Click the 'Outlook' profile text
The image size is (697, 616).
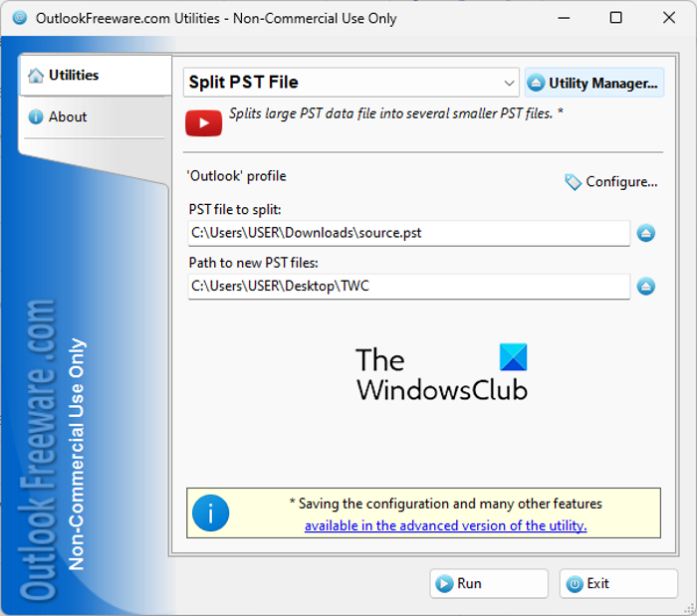click(237, 176)
